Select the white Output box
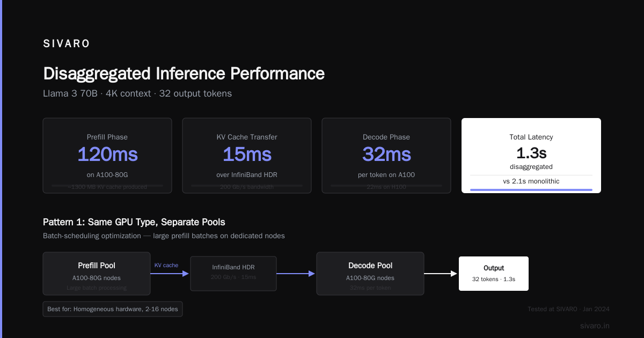 (494, 274)
